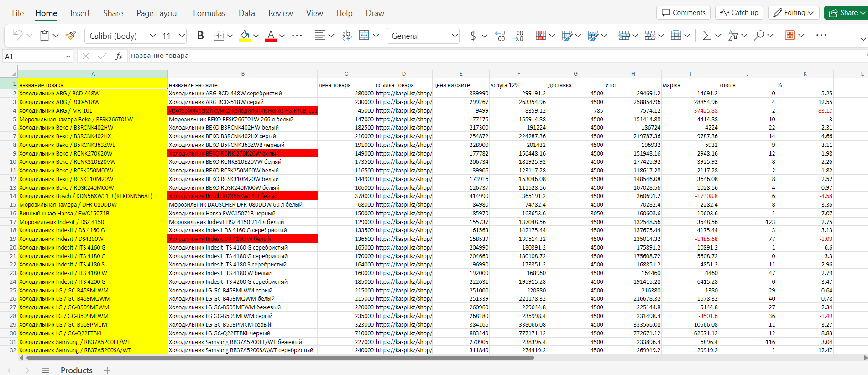Expand the Share button dropdown
The height and width of the screenshot is (375, 868).
click(863, 13)
